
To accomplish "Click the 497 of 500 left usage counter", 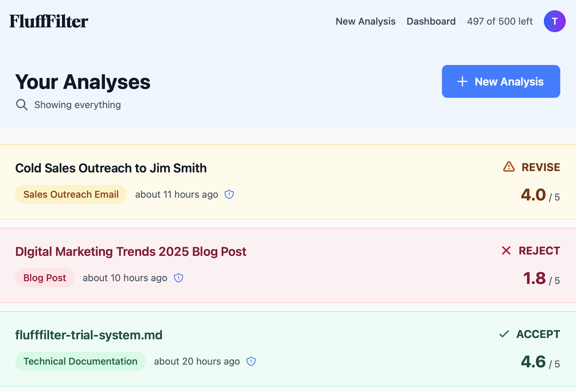I will (500, 21).
